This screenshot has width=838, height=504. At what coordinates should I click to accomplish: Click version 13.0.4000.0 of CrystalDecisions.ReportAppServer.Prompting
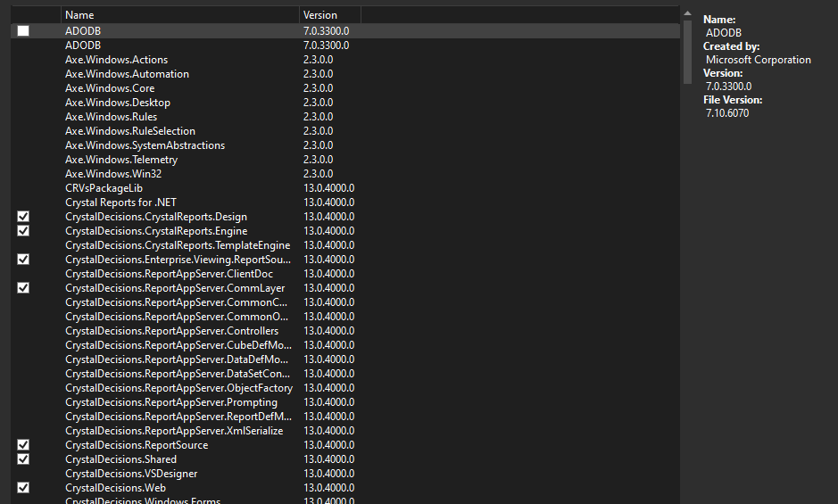328,402
